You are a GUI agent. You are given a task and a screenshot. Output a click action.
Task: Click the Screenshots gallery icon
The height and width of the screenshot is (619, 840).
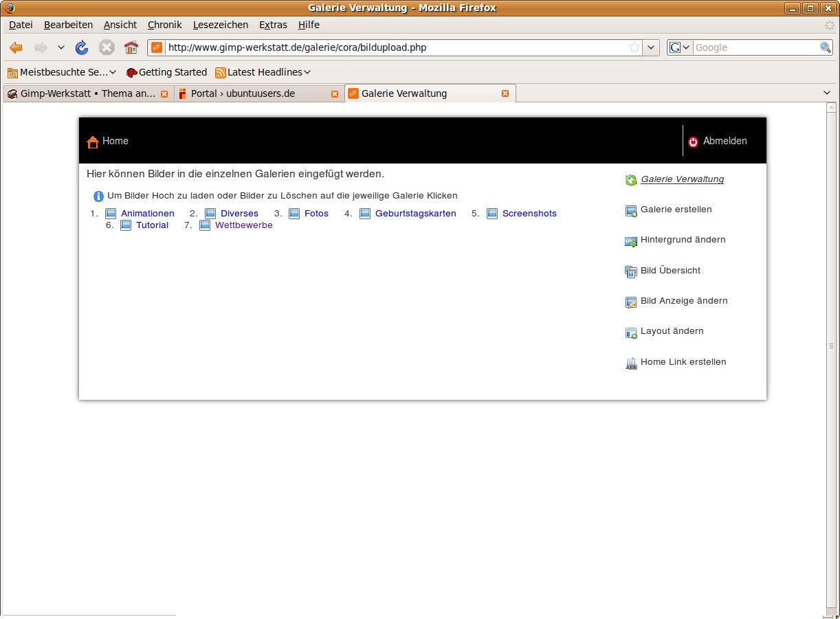492,214
